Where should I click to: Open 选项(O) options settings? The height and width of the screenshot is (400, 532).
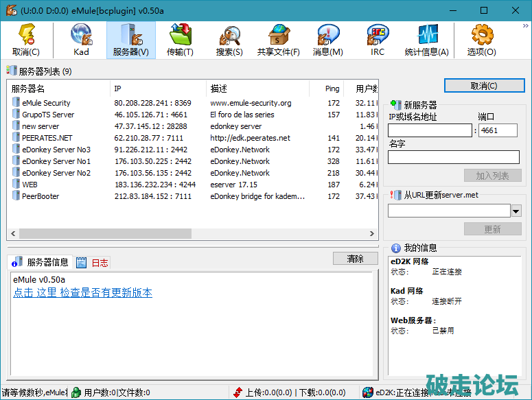481,40
